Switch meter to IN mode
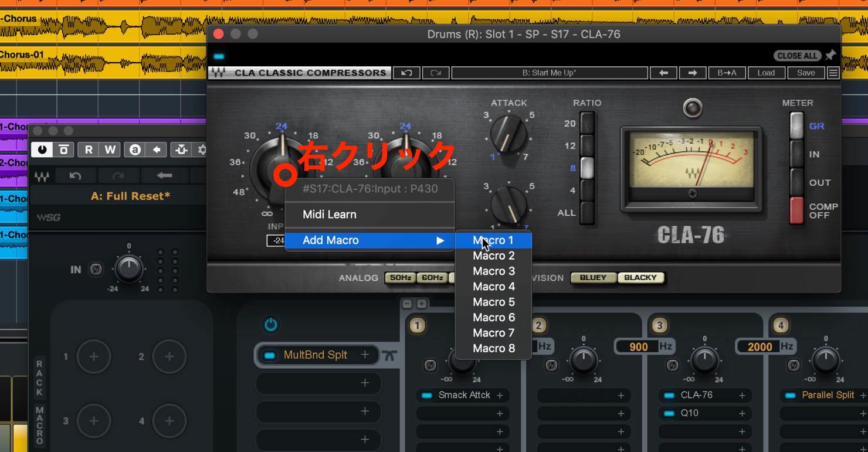868x452 pixels. pyautogui.click(x=796, y=154)
